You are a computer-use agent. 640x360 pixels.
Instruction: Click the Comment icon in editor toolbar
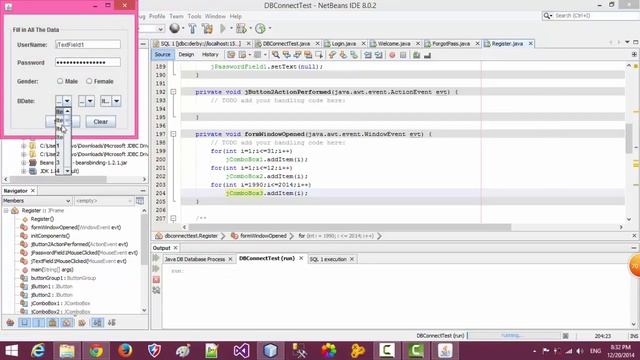click(x=416, y=55)
